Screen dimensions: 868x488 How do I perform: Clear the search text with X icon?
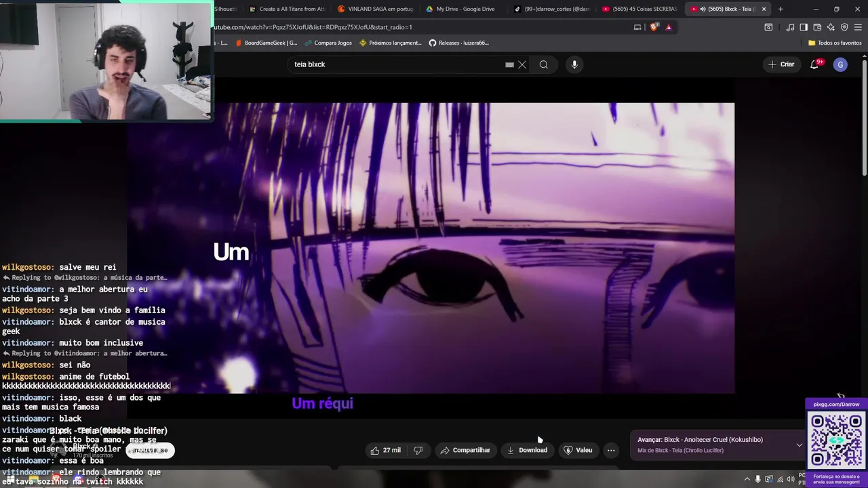(x=522, y=64)
